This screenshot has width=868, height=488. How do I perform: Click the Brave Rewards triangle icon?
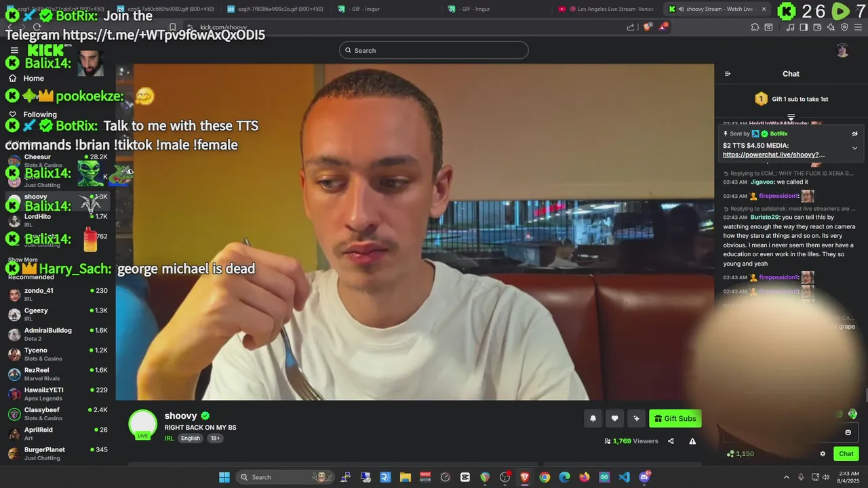[663, 27]
